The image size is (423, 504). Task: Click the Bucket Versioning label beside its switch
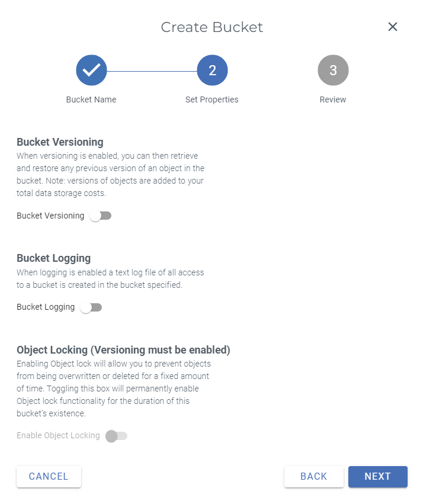click(x=50, y=216)
